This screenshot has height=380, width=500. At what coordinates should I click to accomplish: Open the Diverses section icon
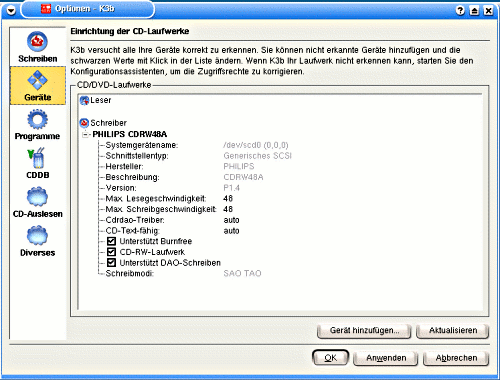(37, 235)
